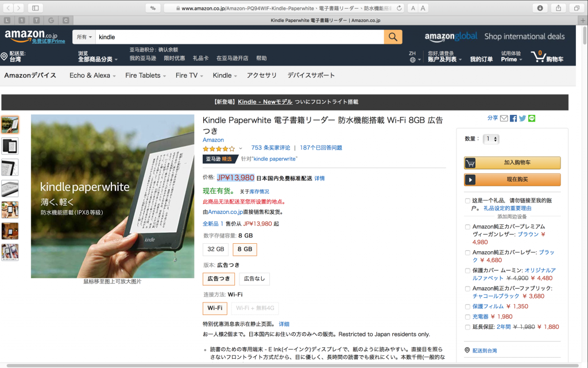The width and height of the screenshot is (588, 368).
Task: Open Safari downloads icon
Action: click(x=540, y=8)
